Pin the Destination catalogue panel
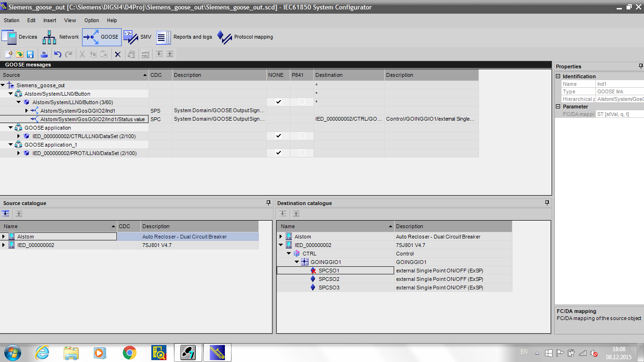Image resolution: width=644 pixels, height=362 pixels. pos(546,203)
